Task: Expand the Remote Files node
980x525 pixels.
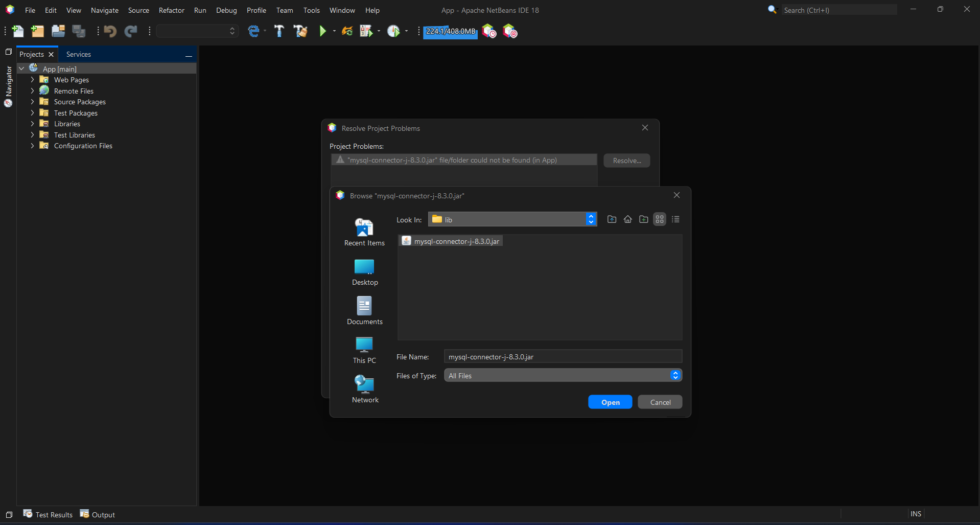Action: tap(32, 91)
